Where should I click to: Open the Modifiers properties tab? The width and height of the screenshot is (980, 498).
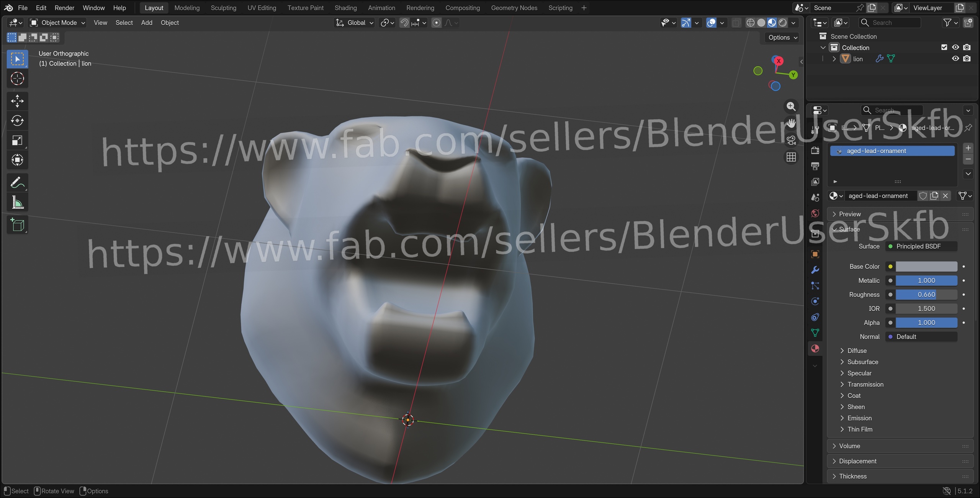815,270
